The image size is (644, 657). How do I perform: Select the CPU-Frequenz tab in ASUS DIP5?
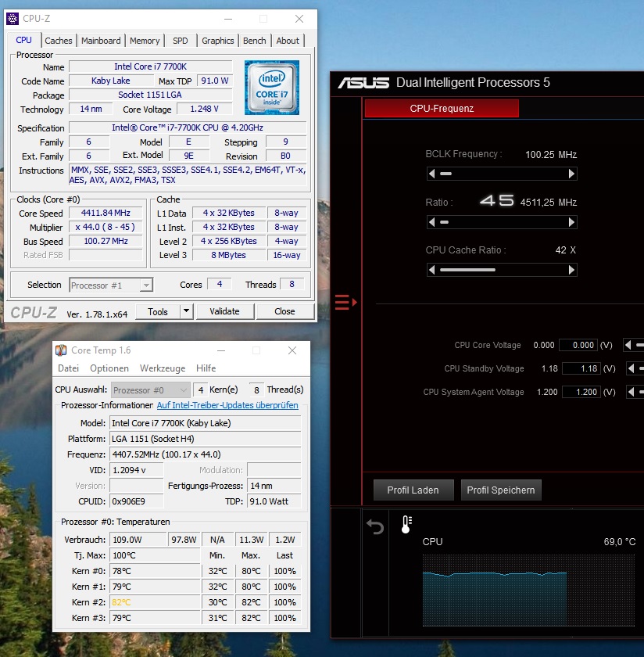click(442, 109)
